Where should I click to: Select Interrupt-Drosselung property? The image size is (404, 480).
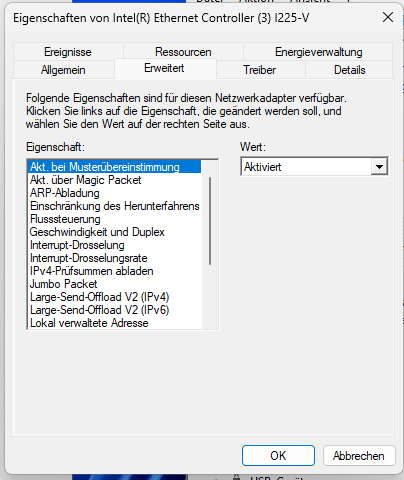click(115, 245)
